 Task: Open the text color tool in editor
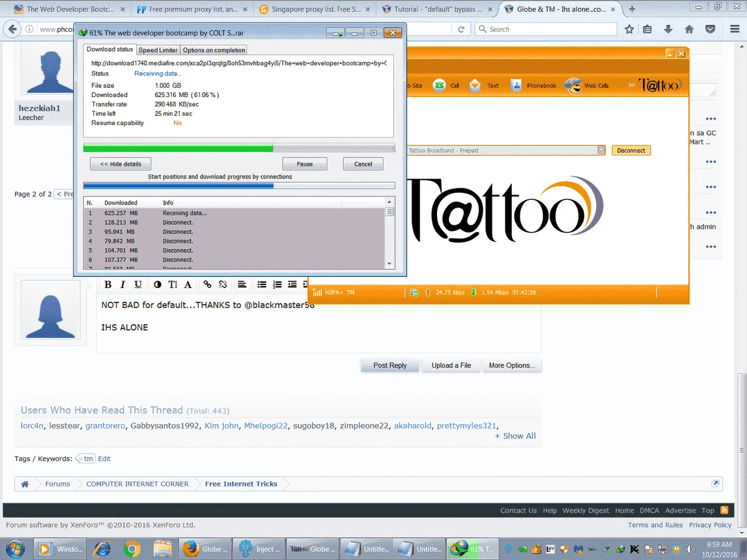[157, 284]
